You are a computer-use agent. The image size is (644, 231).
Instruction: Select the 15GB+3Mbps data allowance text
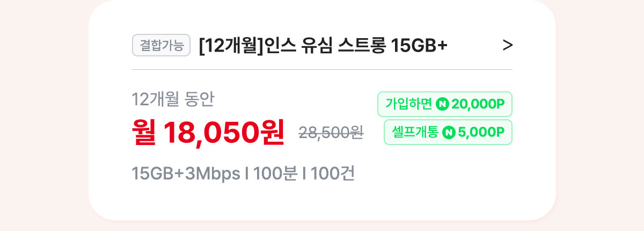[186, 174]
